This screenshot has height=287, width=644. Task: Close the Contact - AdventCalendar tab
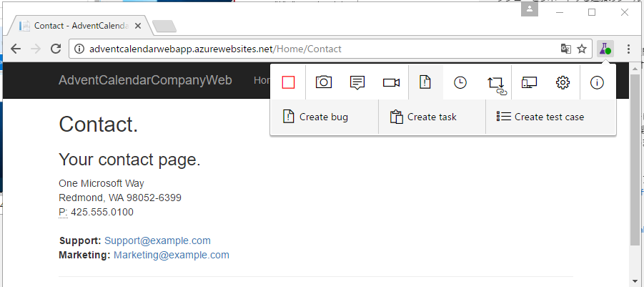137,26
